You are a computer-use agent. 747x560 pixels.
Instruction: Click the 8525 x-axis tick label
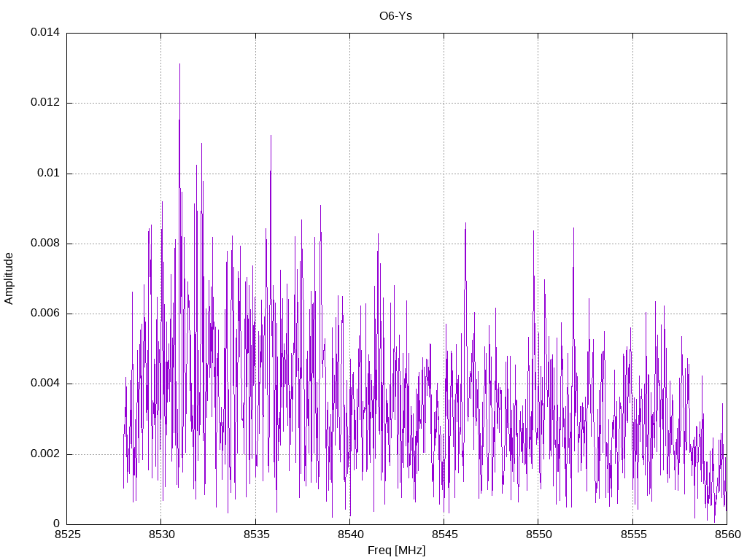click(67, 534)
